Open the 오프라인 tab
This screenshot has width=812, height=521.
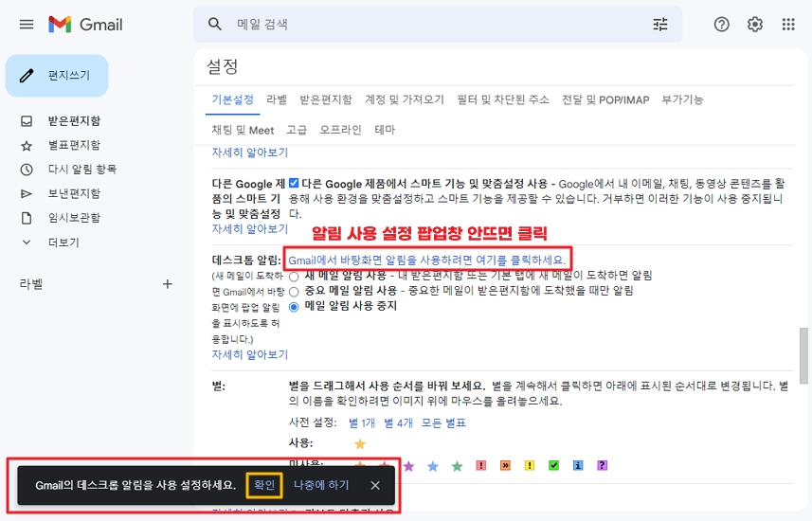[x=340, y=130]
